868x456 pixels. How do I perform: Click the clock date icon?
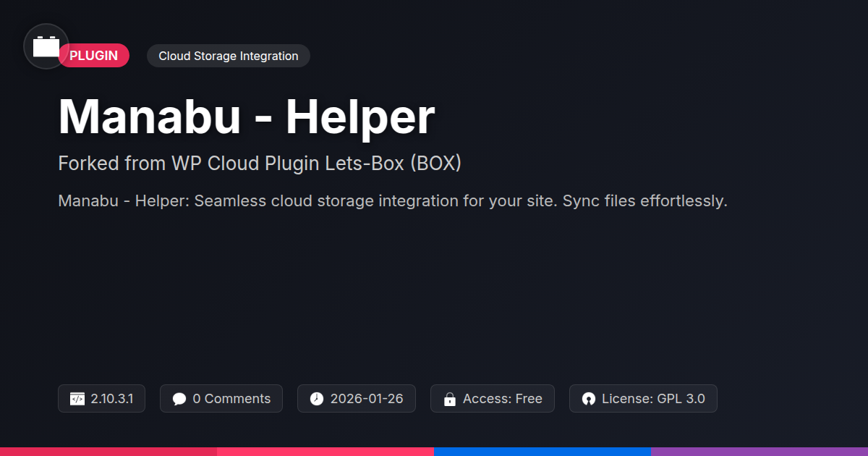click(317, 399)
